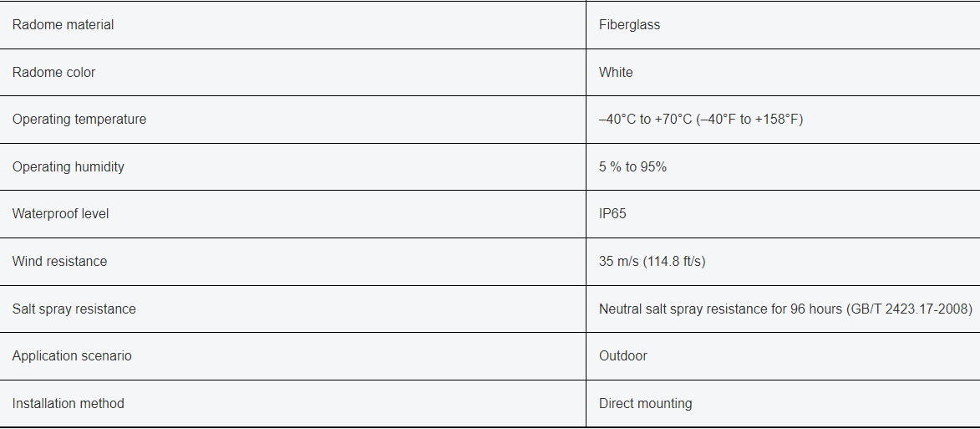Viewport: 980px width, 429px height.
Task: Click the Wind resistance label
Action: tap(59, 262)
